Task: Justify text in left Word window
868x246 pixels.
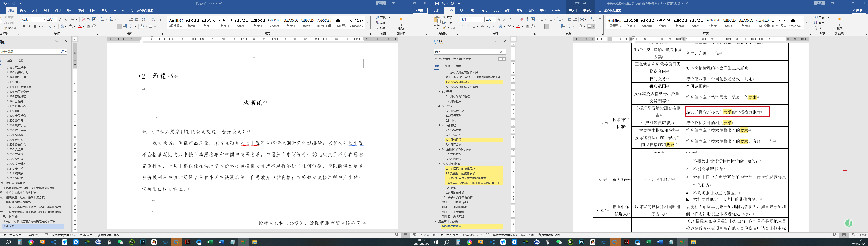Action: click(x=119, y=26)
